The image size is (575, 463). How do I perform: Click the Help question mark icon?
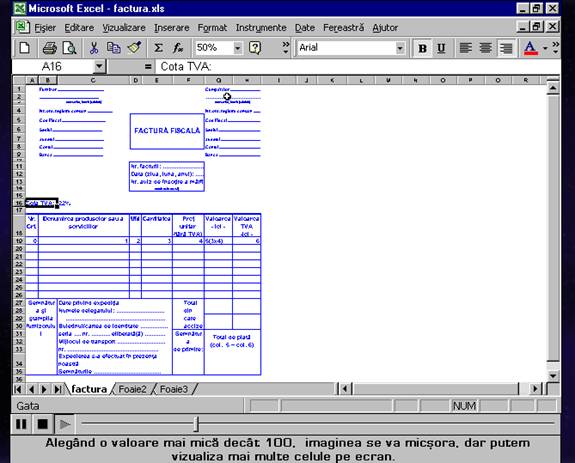tap(254, 48)
